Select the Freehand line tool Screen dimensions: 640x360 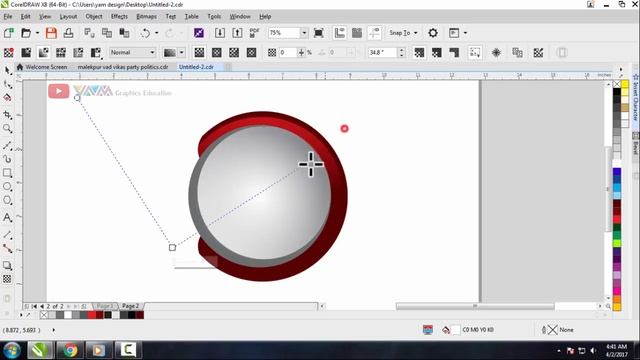click(x=7, y=145)
